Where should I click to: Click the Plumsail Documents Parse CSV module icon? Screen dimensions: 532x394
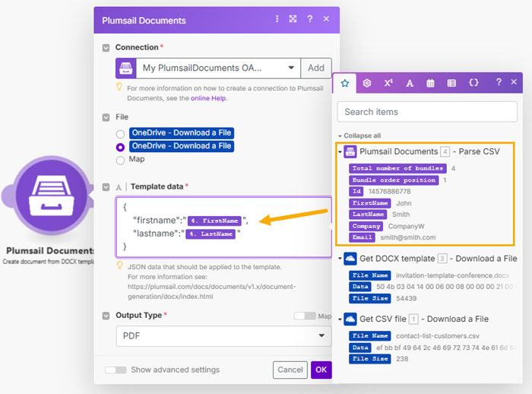click(x=350, y=151)
